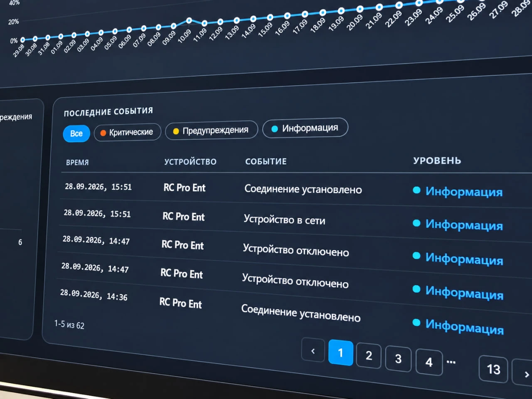Screen dimensions: 532x399
Task: Click 'Соединение установлено' in the 15:51 row
Action: [x=303, y=189]
